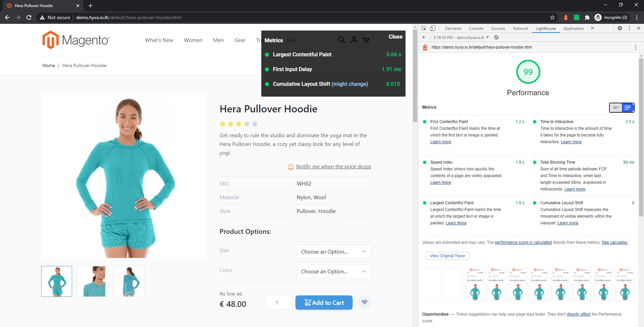
Task: Click the 99 Performance score gauge
Action: pyautogui.click(x=528, y=72)
